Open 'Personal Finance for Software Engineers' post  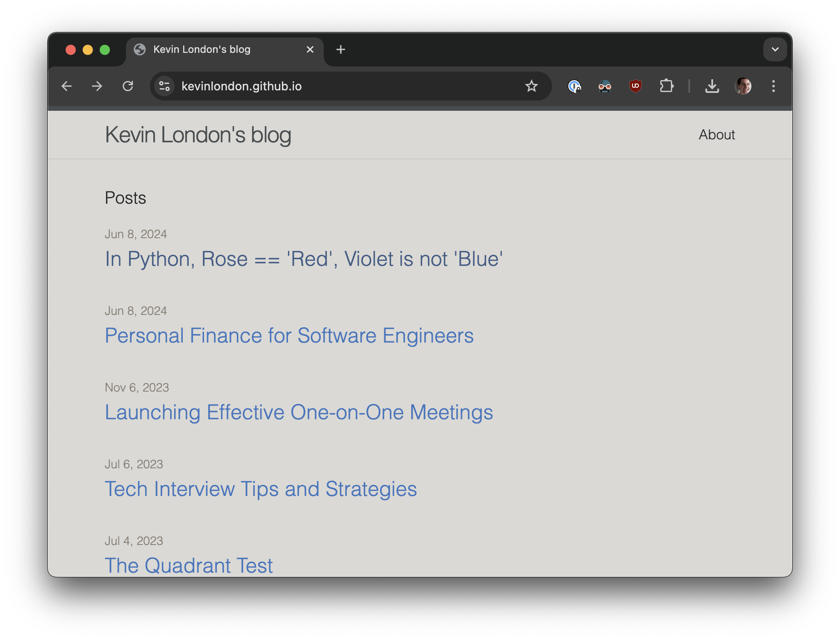(289, 336)
